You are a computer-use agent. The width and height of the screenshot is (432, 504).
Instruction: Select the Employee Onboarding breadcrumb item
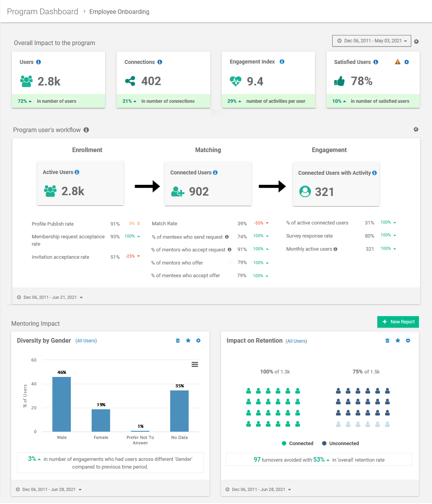click(x=119, y=12)
